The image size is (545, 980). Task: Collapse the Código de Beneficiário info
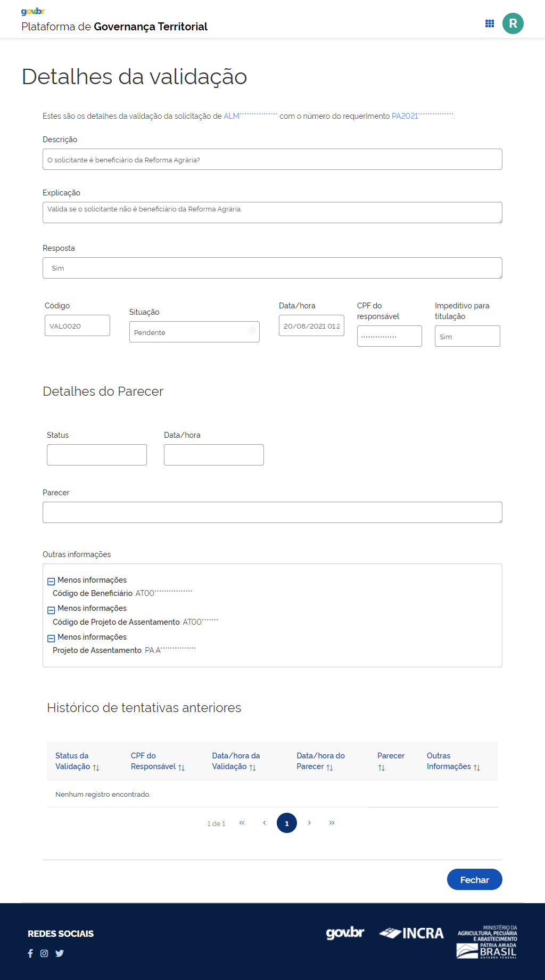coord(51,581)
